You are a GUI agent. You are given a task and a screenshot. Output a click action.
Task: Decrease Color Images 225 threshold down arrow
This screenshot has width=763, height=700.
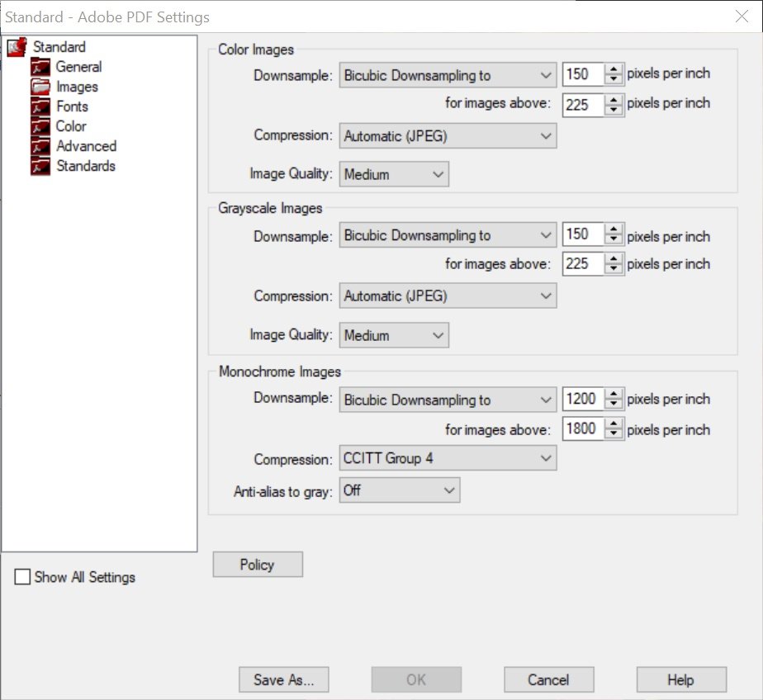(614, 110)
